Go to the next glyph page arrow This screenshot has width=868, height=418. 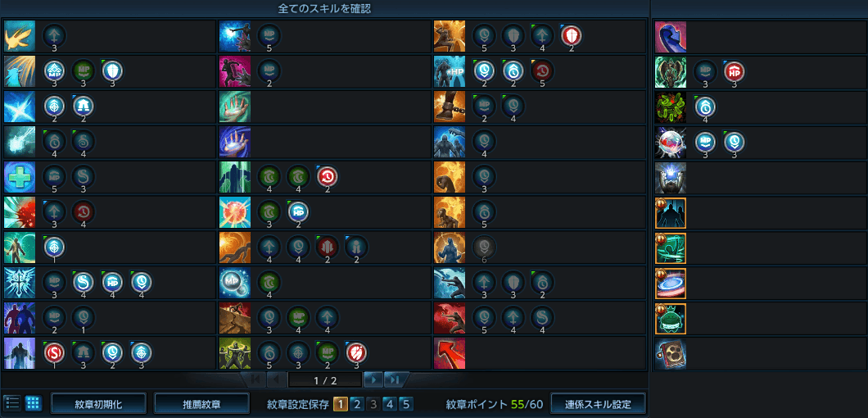tap(373, 380)
